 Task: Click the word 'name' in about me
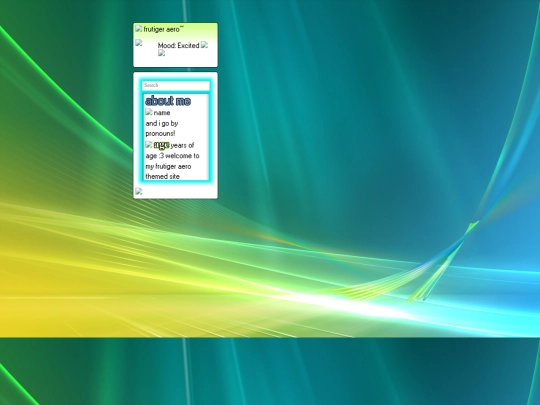(162, 113)
